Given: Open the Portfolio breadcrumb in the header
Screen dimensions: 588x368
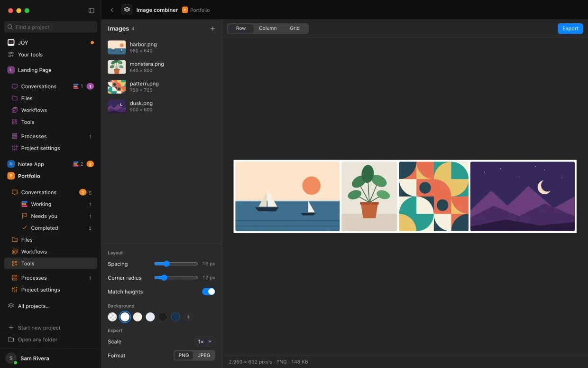Looking at the screenshot, I should (196, 10).
